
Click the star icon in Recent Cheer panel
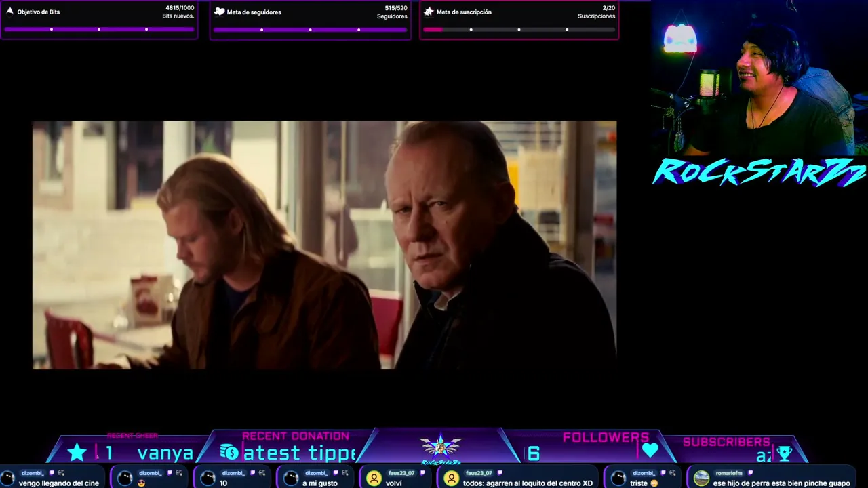pyautogui.click(x=77, y=452)
